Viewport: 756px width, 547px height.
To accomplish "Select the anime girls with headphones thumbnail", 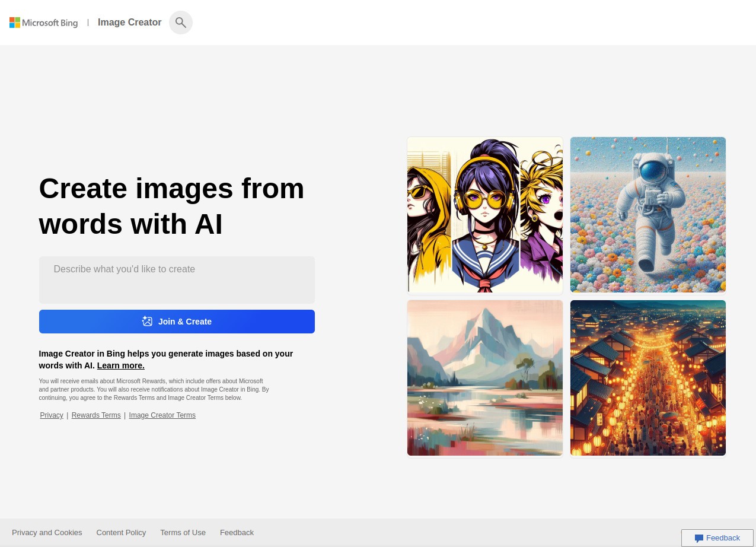I will point(484,215).
